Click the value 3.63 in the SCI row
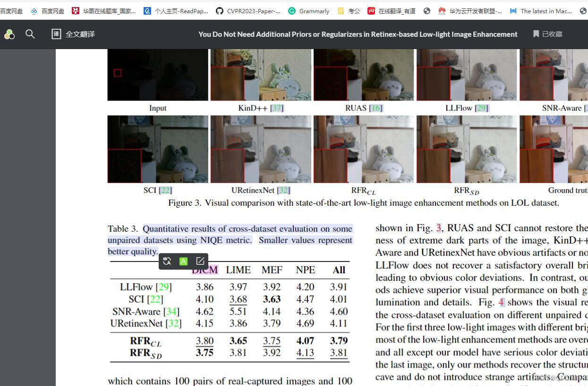 pos(272,299)
